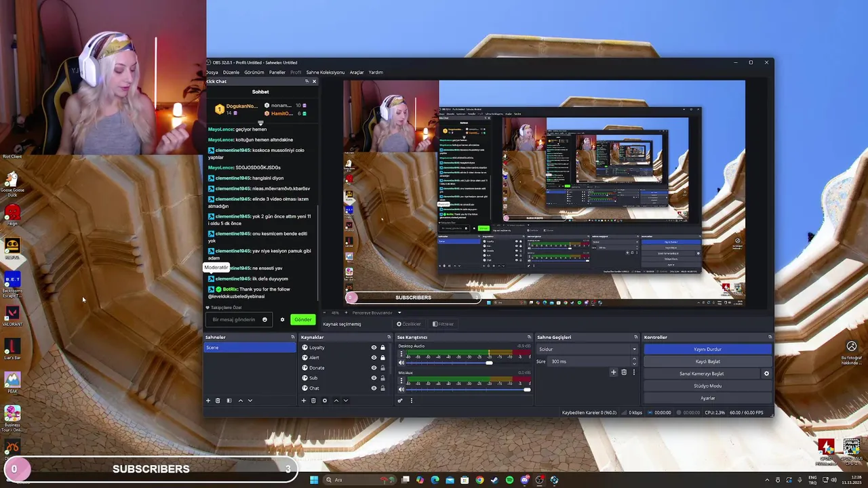Screen dimensions: 868x488
Task: Open the Soldur transition dropdown
Action: point(587,349)
